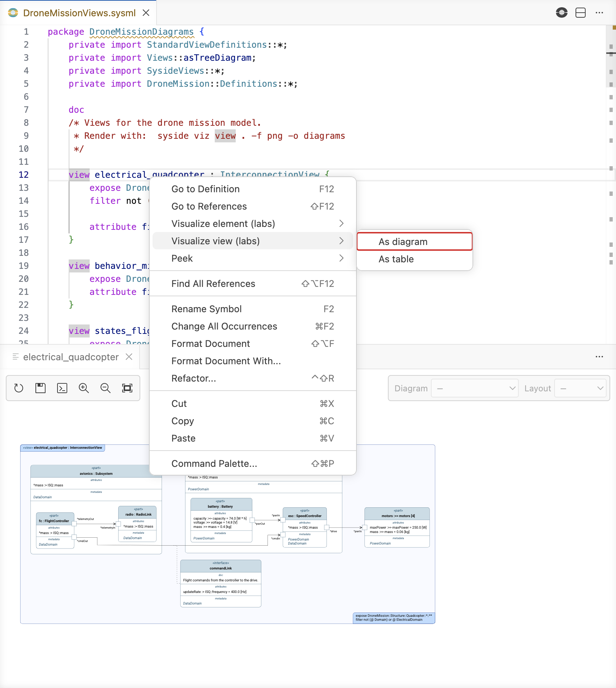This screenshot has height=688, width=616.
Task: Select Change All Occurrences
Action: (253, 326)
